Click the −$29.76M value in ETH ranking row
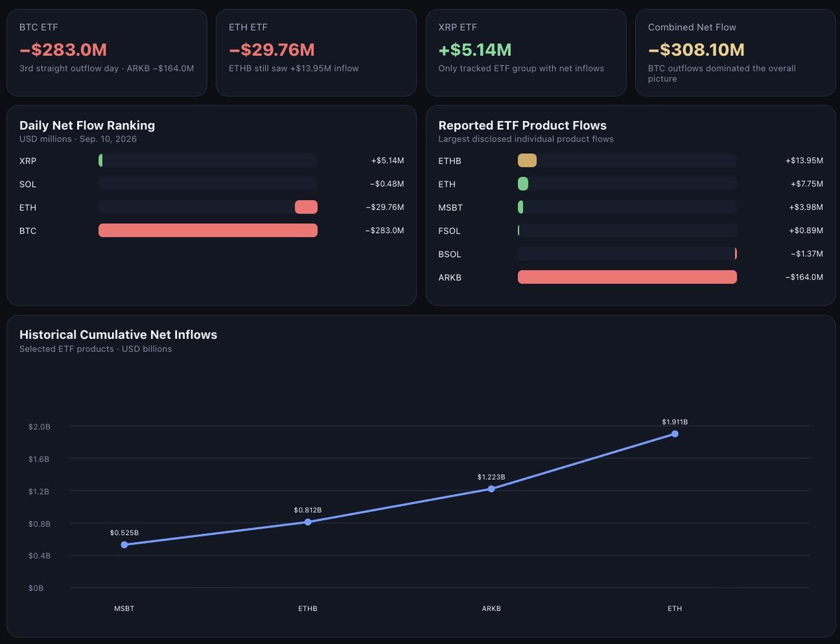The image size is (840, 644). 384,207
